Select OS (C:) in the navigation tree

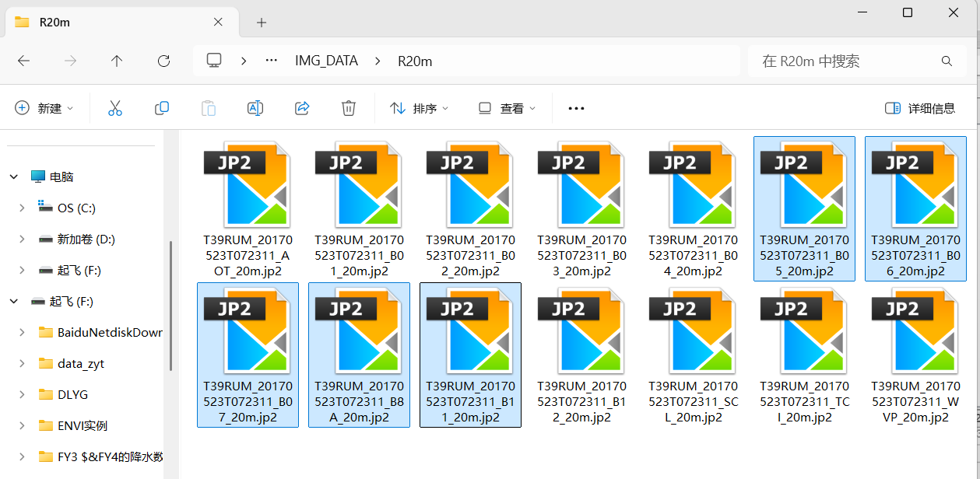pyautogui.click(x=76, y=208)
